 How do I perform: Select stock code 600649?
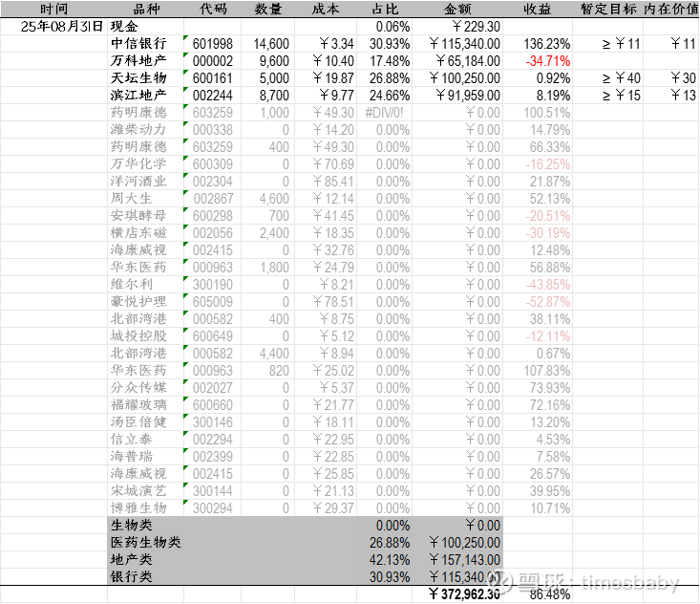pos(213,336)
